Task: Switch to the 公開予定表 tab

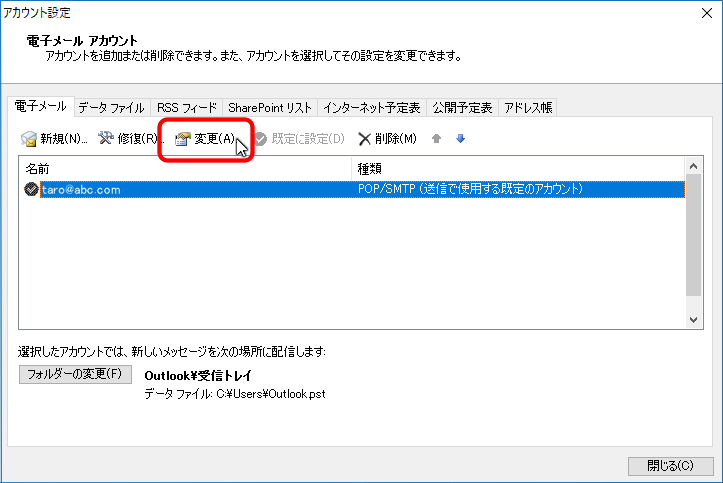Action: (461, 108)
